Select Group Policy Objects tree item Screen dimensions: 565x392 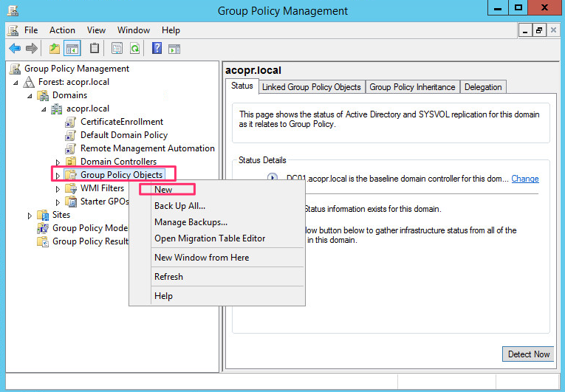(121, 175)
